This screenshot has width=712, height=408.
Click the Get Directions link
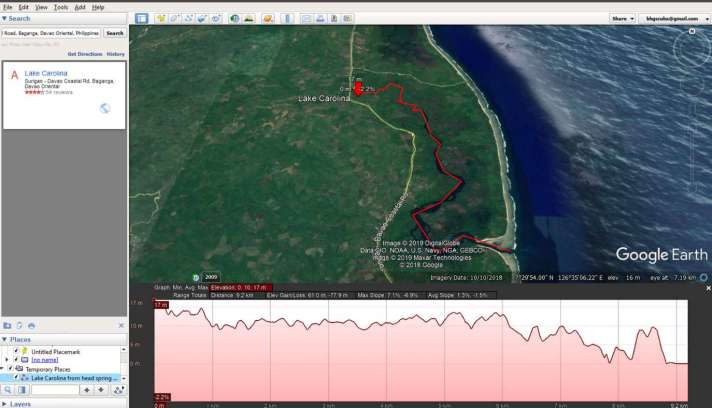[x=83, y=53]
